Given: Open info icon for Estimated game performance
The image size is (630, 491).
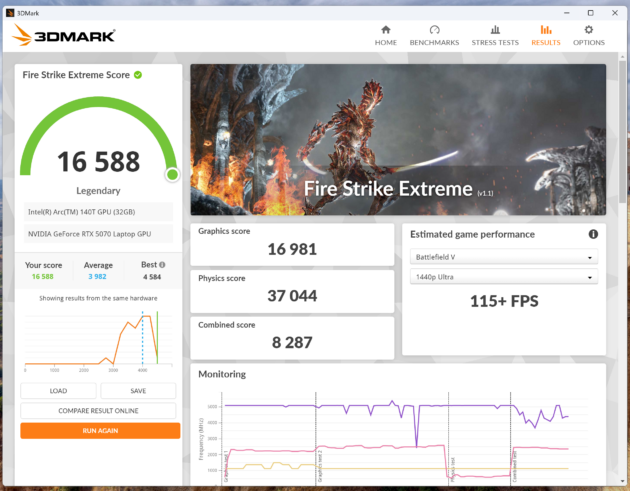Looking at the screenshot, I should coord(593,234).
